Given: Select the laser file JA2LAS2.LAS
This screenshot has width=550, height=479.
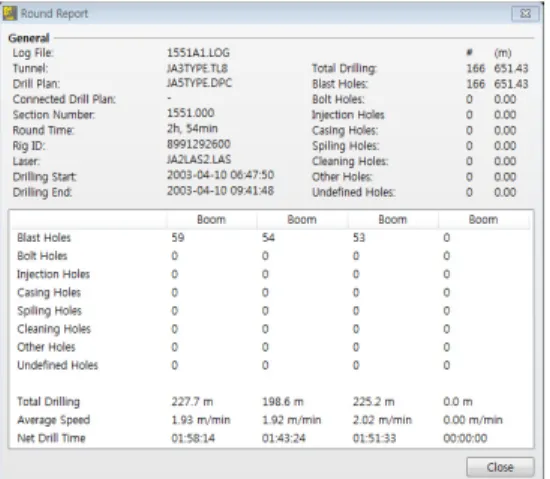Looking at the screenshot, I should (199, 160).
